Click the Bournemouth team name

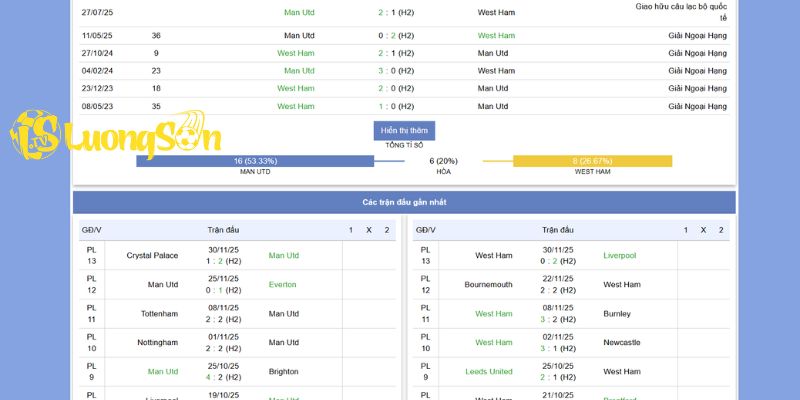[x=488, y=284]
